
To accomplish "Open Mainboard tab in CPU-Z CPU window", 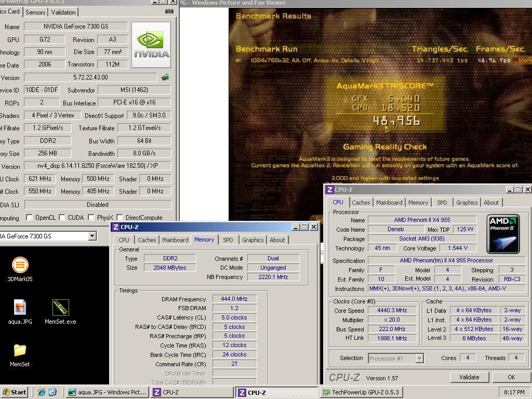I will [x=389, y=203].
